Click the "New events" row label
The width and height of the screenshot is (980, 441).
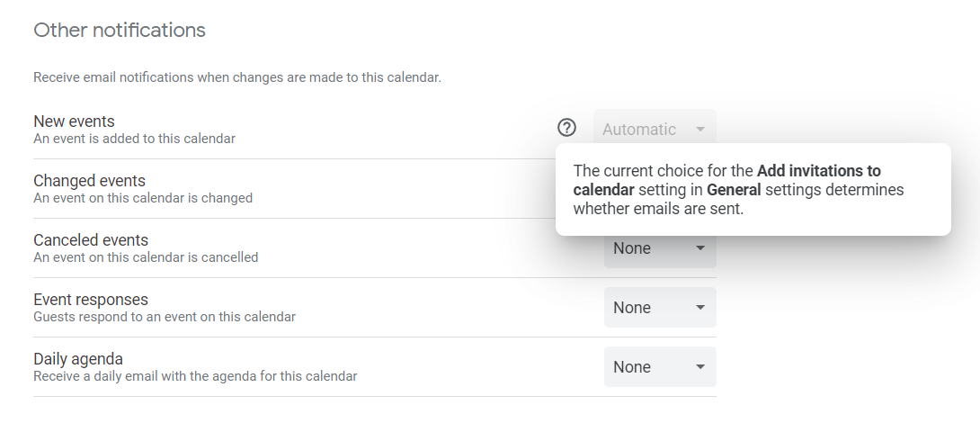coord(74,121)
